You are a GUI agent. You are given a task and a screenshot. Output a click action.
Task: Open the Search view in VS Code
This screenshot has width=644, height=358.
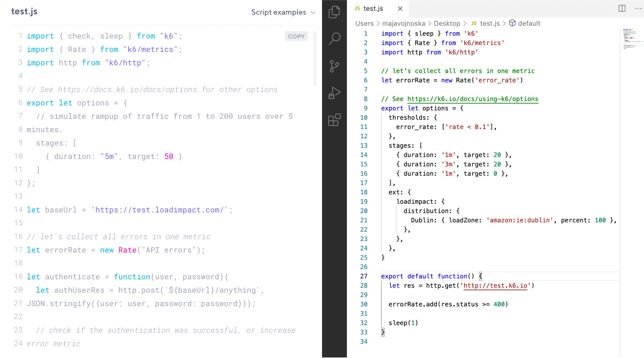(x=334, y=39)
